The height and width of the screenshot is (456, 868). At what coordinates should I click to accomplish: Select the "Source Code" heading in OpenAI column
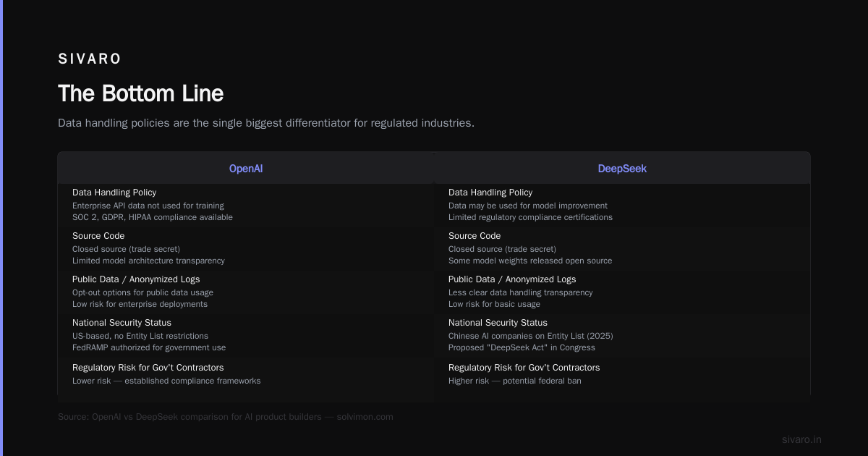98,236
